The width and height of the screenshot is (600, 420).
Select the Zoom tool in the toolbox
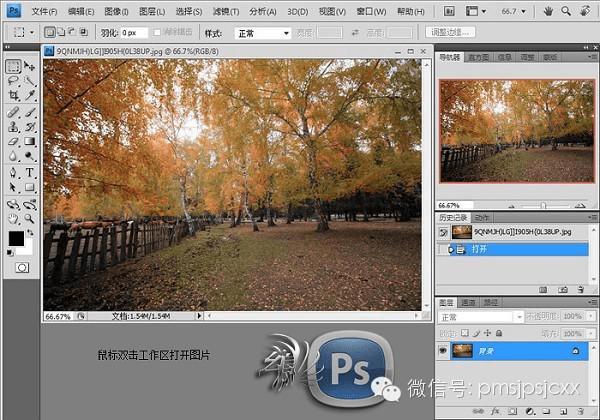29,219
